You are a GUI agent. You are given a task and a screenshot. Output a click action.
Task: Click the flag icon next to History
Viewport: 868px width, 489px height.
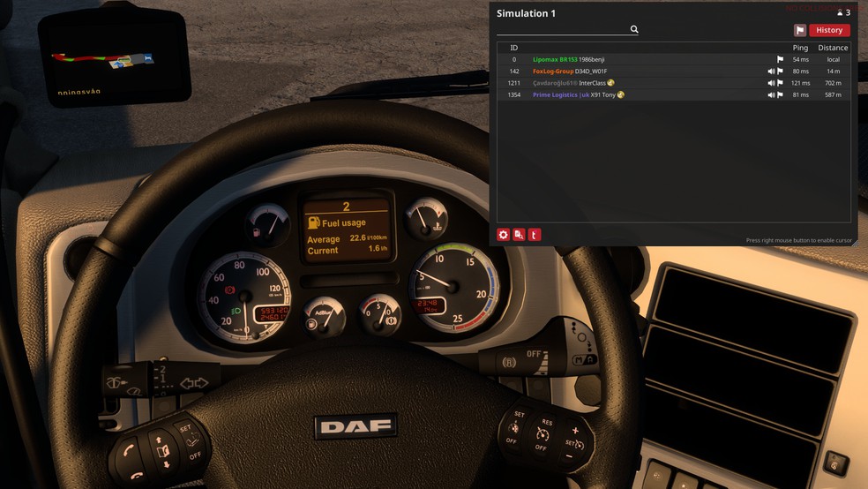799,30
